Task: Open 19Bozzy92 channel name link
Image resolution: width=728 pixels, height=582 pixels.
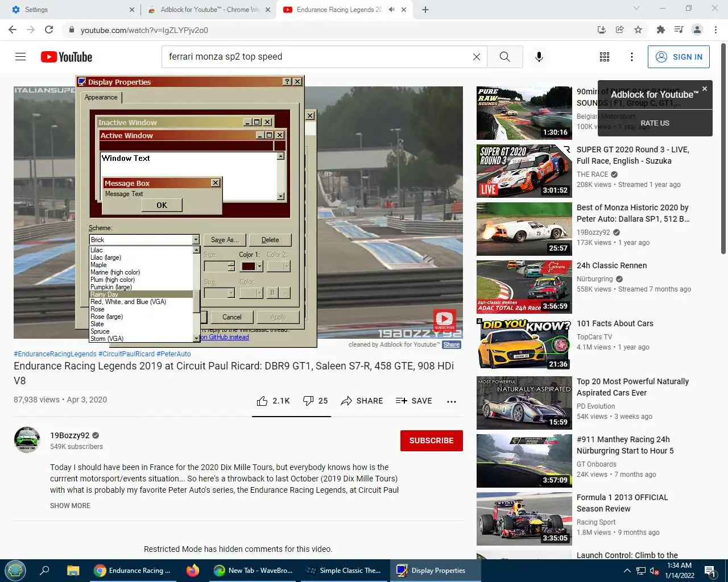Action: pos(70,435)
